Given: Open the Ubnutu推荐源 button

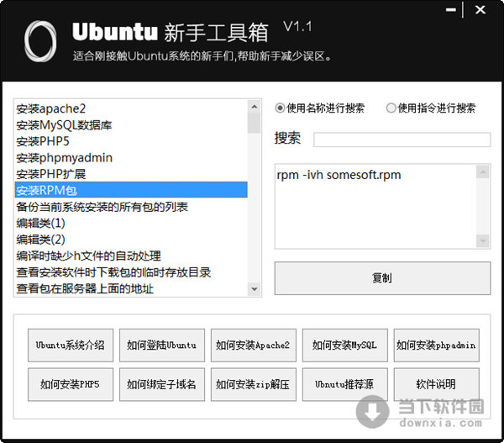Looking at the screenshot, I should (x=345, y=384).
